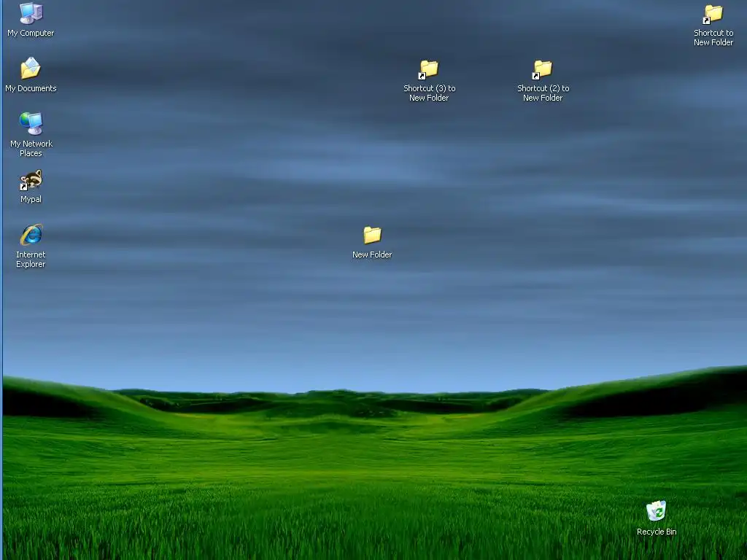The height and width of the screenshot is (560, 747).
Task: Select the Recycle Bin icon
Action: (x=657, y=511)
